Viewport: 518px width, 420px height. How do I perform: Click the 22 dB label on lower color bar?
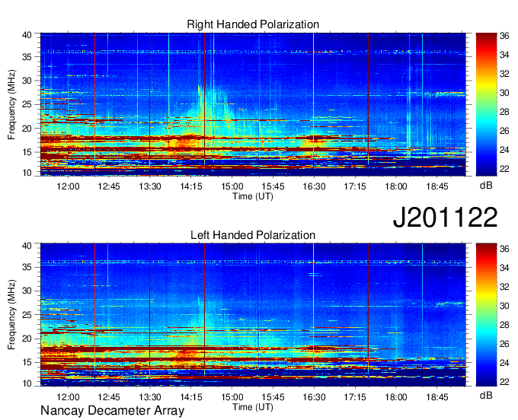(504, 382)
